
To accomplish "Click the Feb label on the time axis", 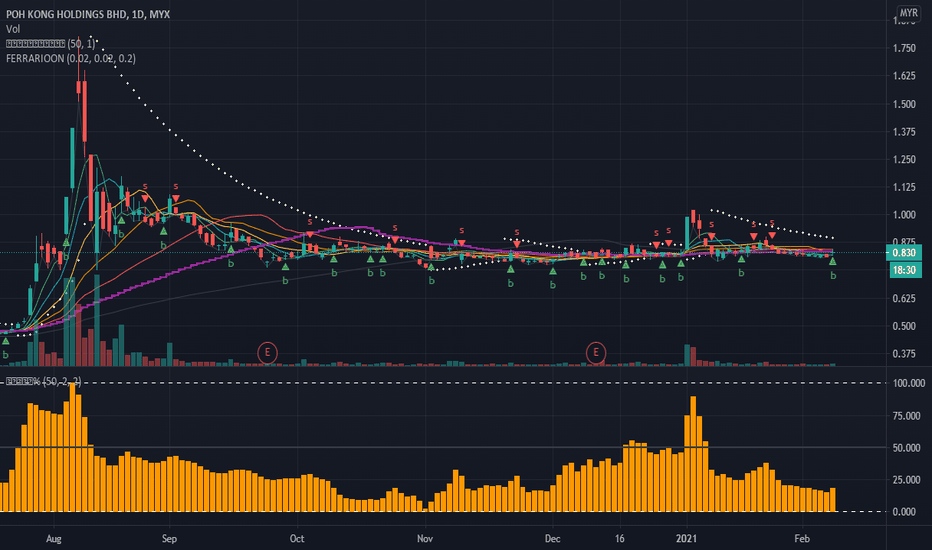I will click(802, 539).
